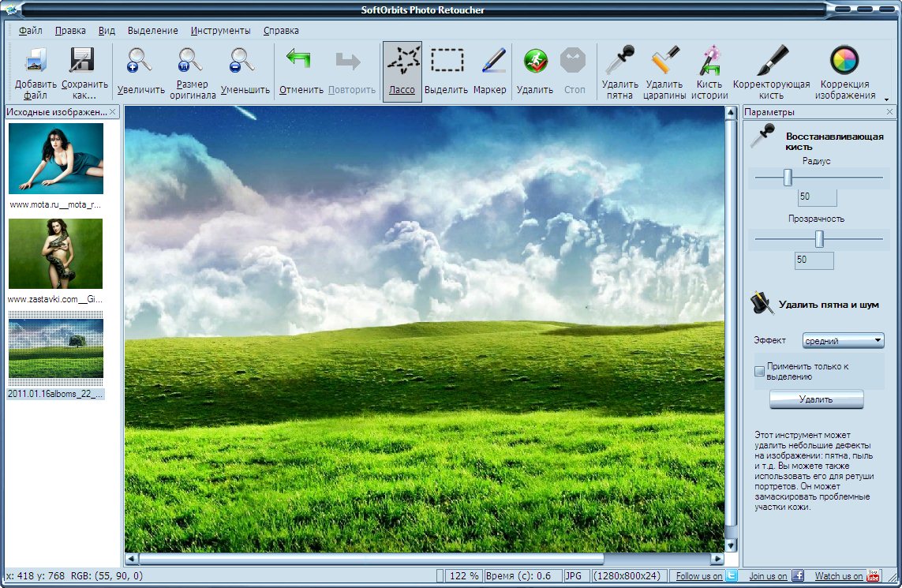Screen dimensions: 902x588
Task: Click the Радиус slider handle
Action: coord(787,178)
